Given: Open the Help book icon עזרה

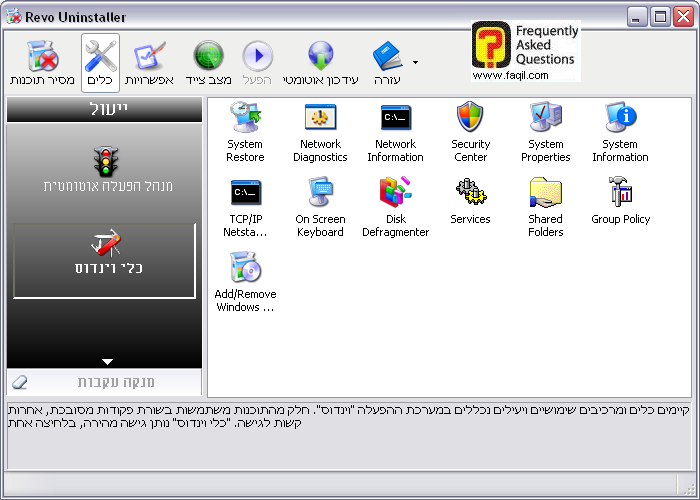Looking at the screenshot, I should click(387, 62).
